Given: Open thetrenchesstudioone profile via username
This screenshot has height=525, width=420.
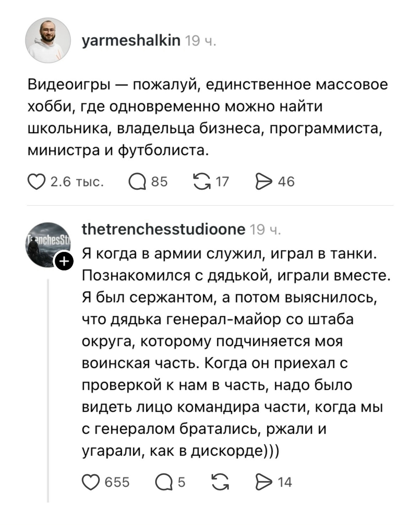Looking at the screenshot, I should [x=163, y=229].
